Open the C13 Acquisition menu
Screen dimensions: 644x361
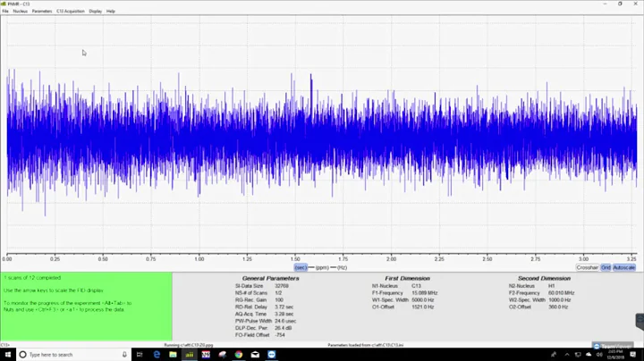[71, 11]
